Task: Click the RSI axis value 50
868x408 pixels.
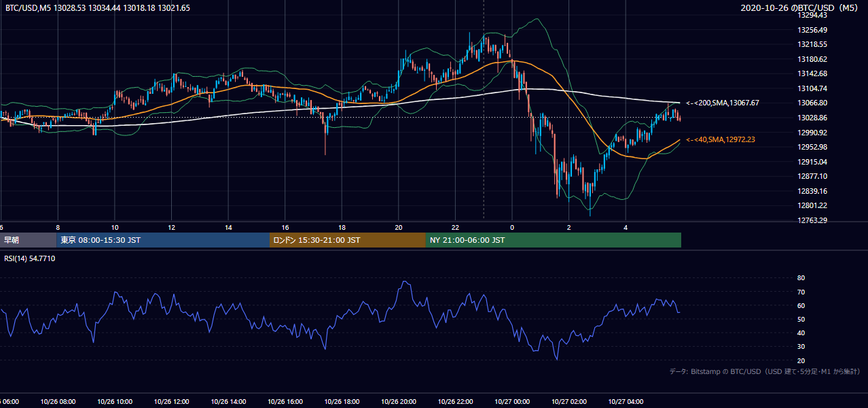Action: [x=801, y=319]
